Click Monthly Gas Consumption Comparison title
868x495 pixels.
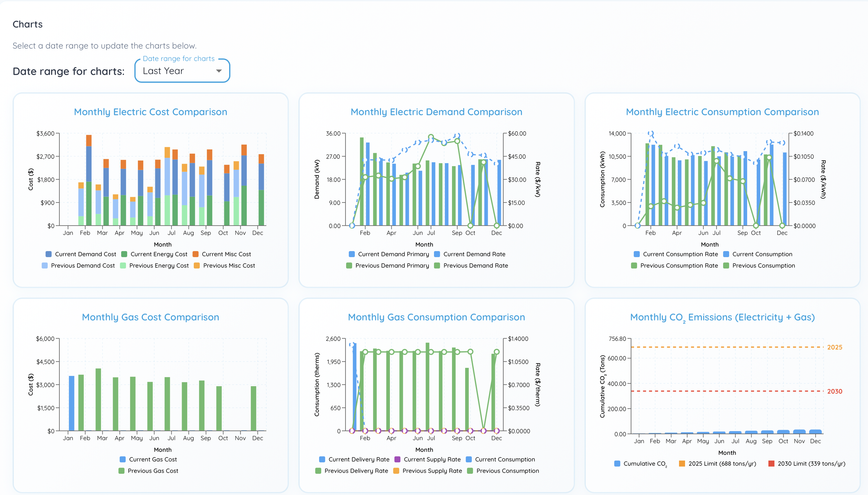click(x=436, y=317)
